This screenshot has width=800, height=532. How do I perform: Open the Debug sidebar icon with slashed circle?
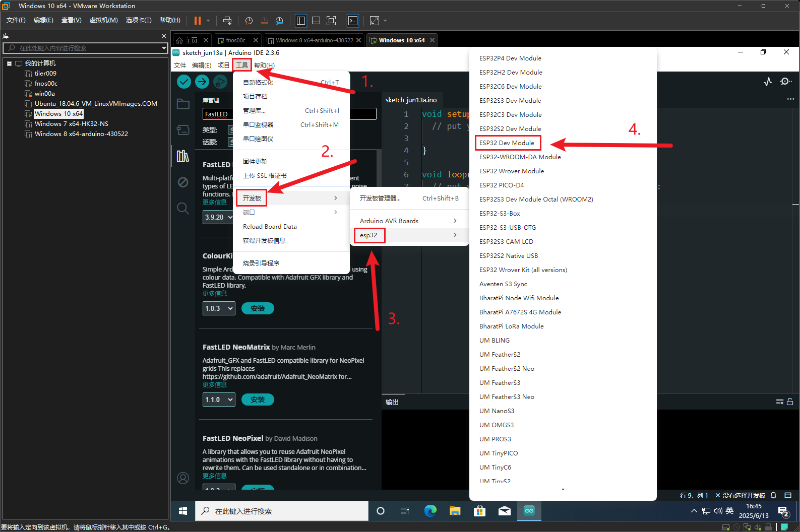point(183,182)
